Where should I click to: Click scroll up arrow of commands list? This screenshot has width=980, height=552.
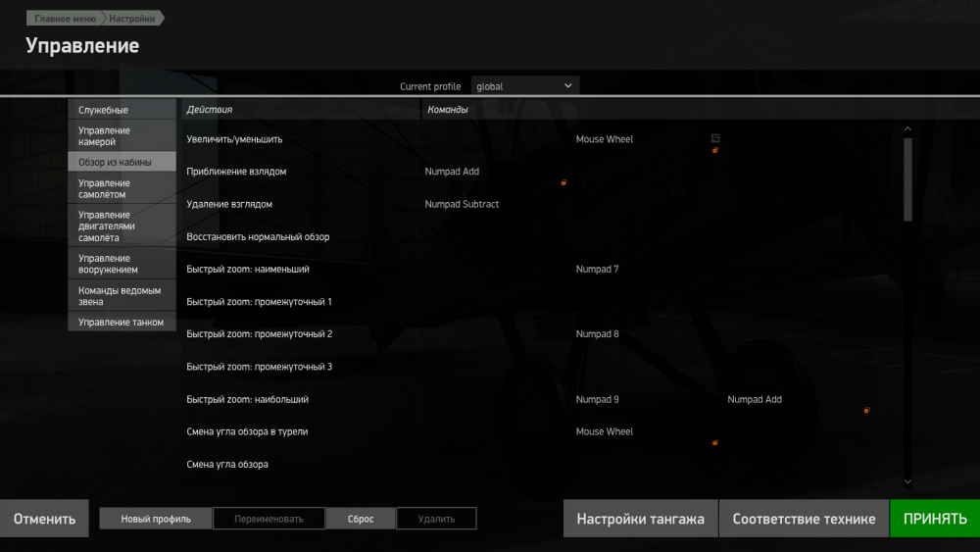click(x=907, y=128)
